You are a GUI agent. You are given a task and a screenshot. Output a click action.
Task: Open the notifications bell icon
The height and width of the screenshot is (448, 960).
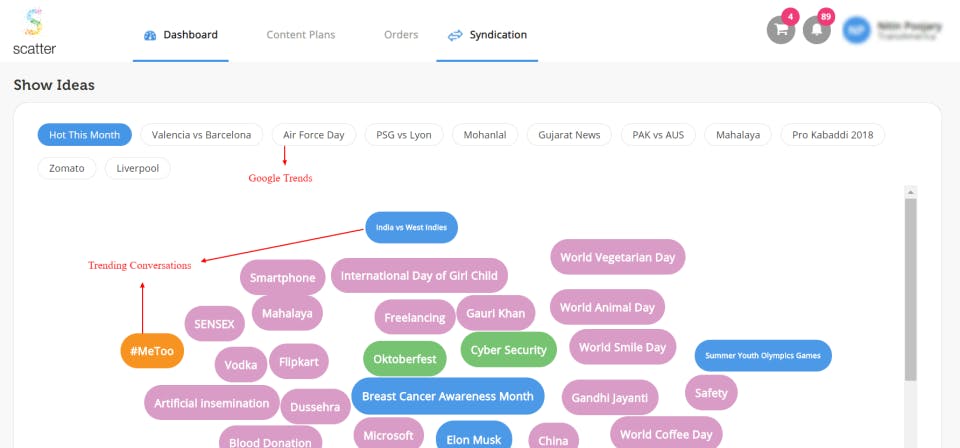816,30
